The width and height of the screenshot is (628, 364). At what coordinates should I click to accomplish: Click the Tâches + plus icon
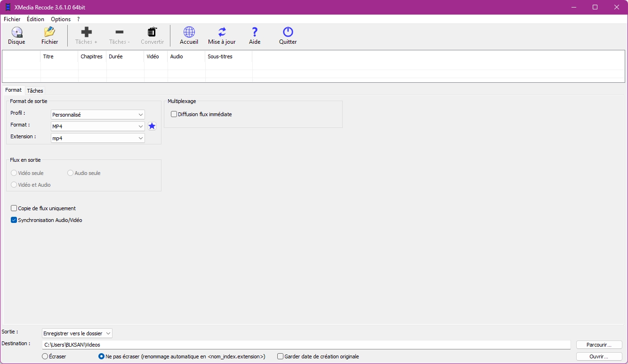click(86, 32)
